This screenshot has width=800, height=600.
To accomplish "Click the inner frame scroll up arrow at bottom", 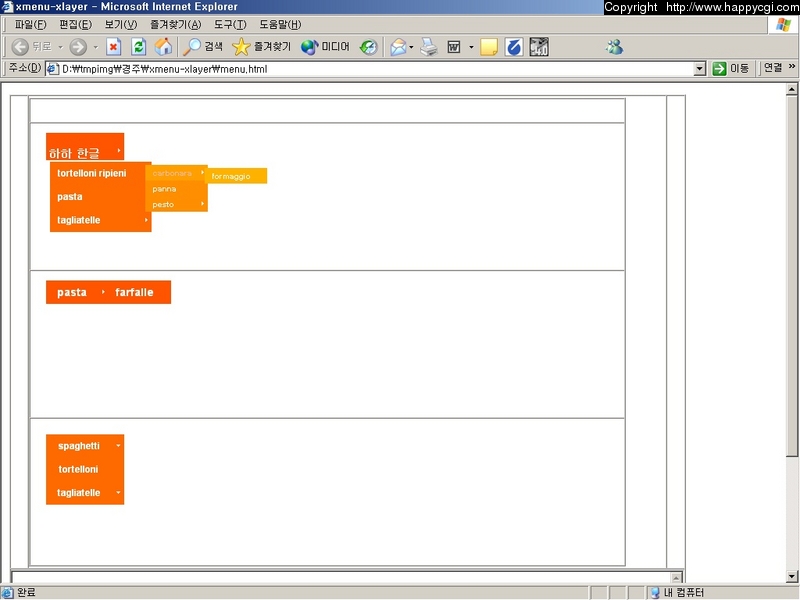I will click(x=676, y=578).
